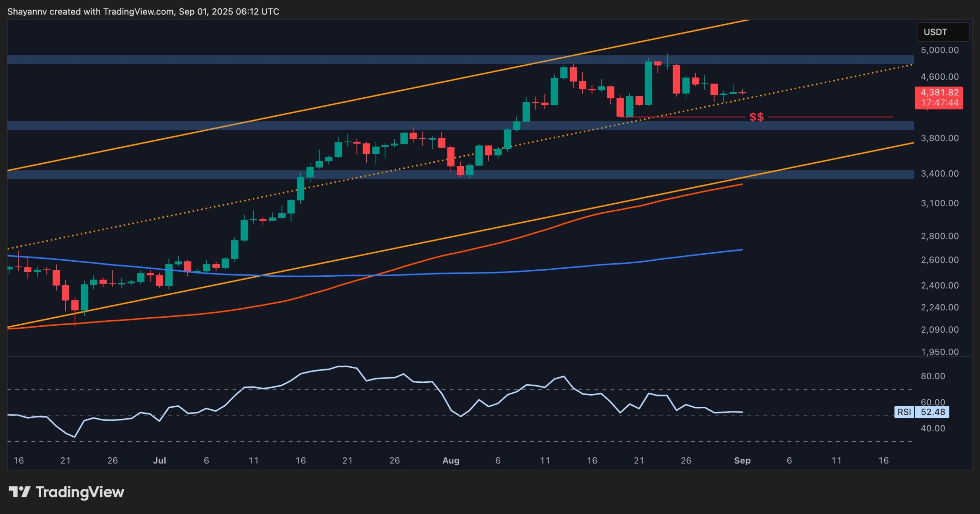Click the tall green candle near Aug 22
Viewport: 980px width, 514px height.
pos(648,83)
